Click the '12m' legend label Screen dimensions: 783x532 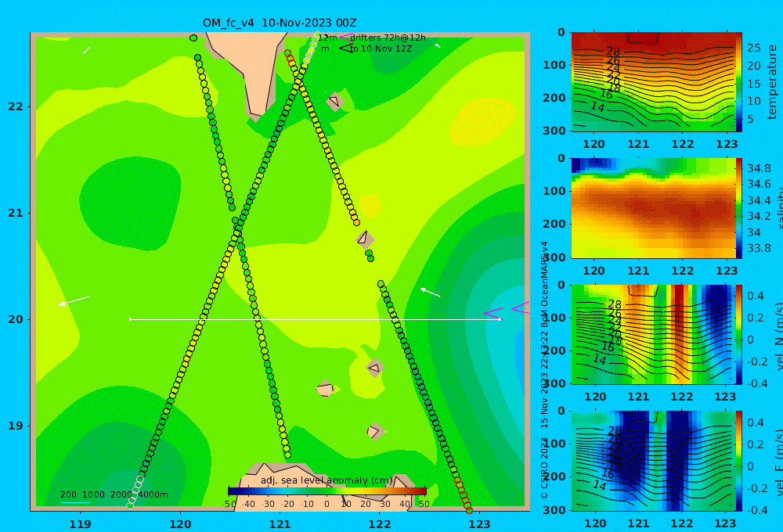327,38
